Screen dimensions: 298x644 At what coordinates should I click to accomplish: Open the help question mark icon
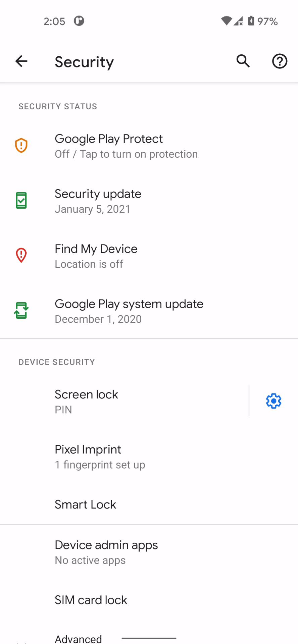279,61
